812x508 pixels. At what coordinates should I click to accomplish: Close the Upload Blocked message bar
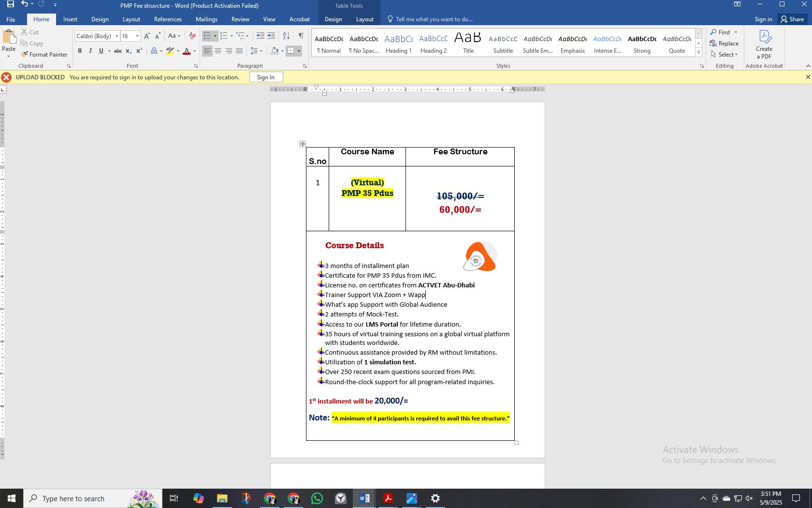(807, 77)
